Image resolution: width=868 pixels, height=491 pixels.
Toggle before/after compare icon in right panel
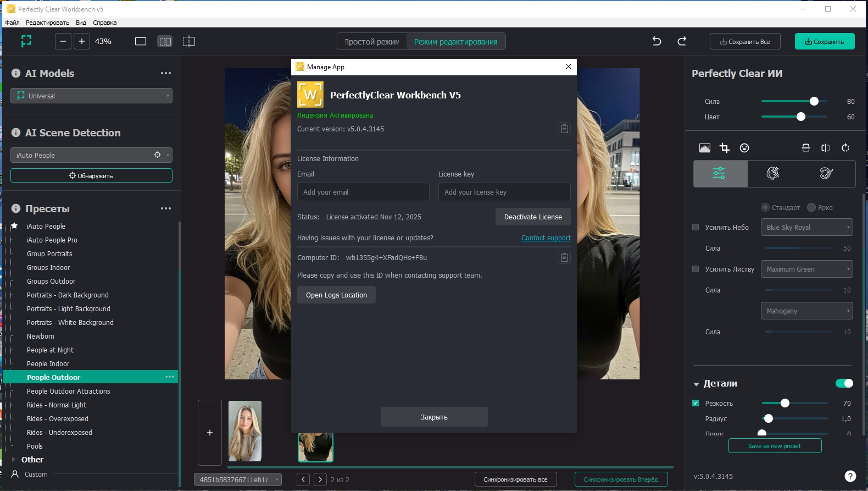(825, 148)
